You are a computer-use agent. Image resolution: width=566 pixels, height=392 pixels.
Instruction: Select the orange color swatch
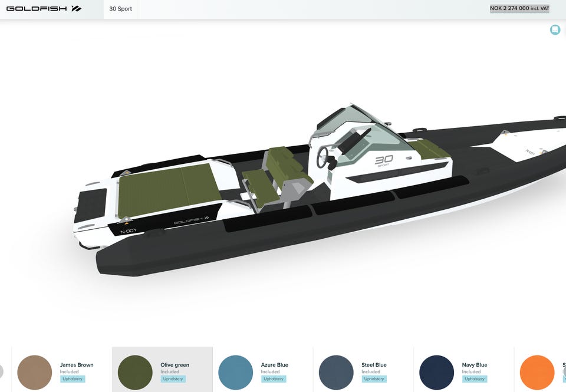coord(537,372)
